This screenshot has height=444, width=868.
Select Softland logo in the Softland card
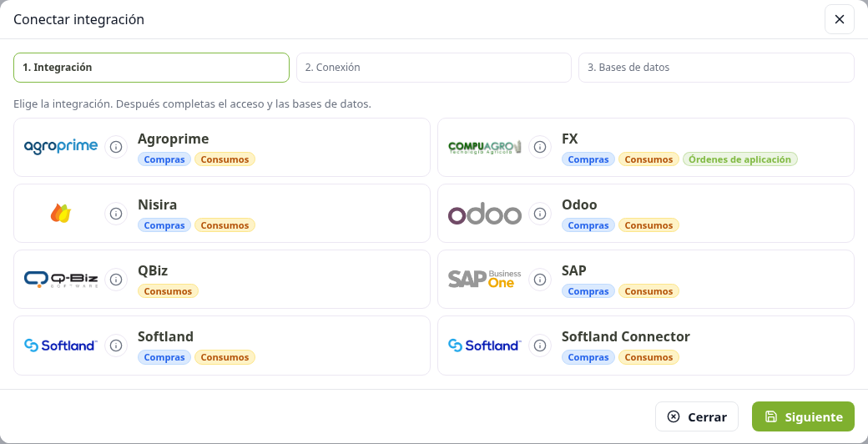click(x=61, y=346)
